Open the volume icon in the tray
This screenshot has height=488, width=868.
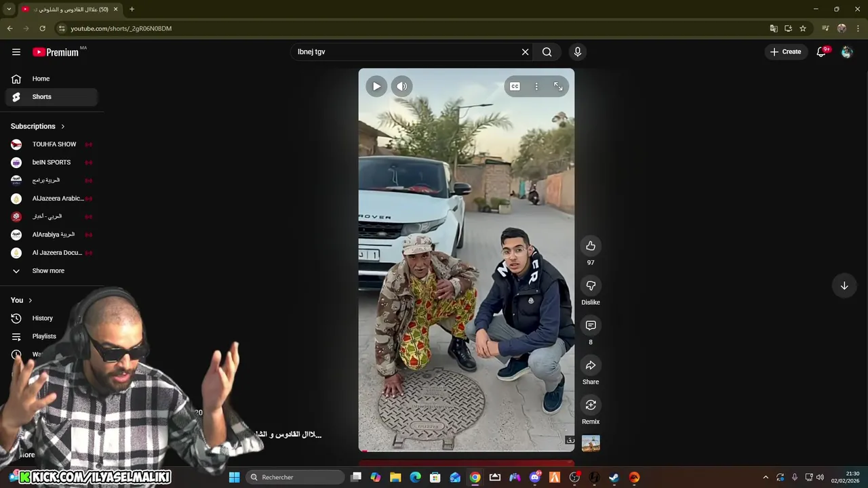pos(821,477)
